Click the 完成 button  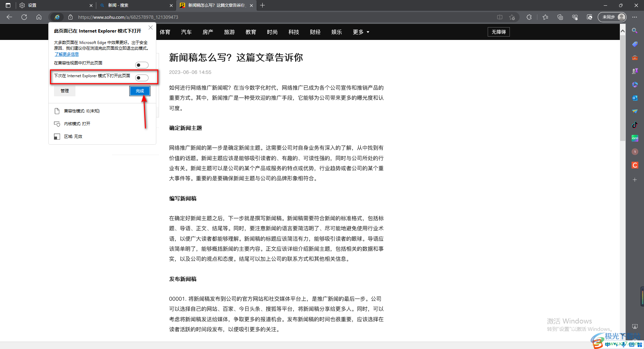point(140,91)
